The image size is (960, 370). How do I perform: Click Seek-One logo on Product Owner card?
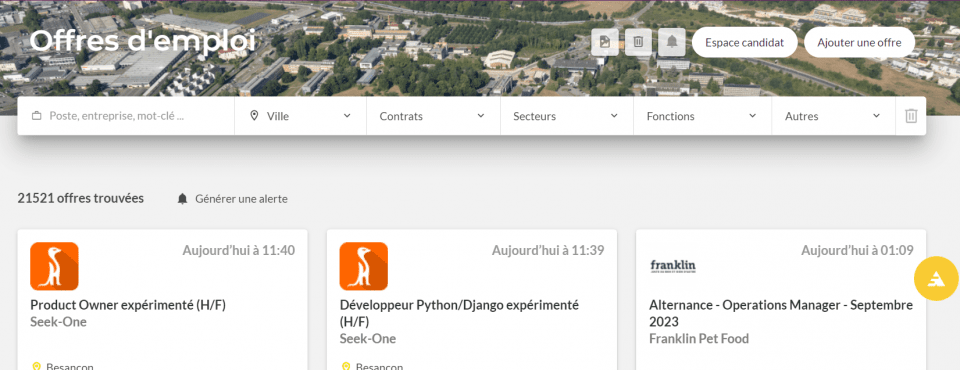54,266
